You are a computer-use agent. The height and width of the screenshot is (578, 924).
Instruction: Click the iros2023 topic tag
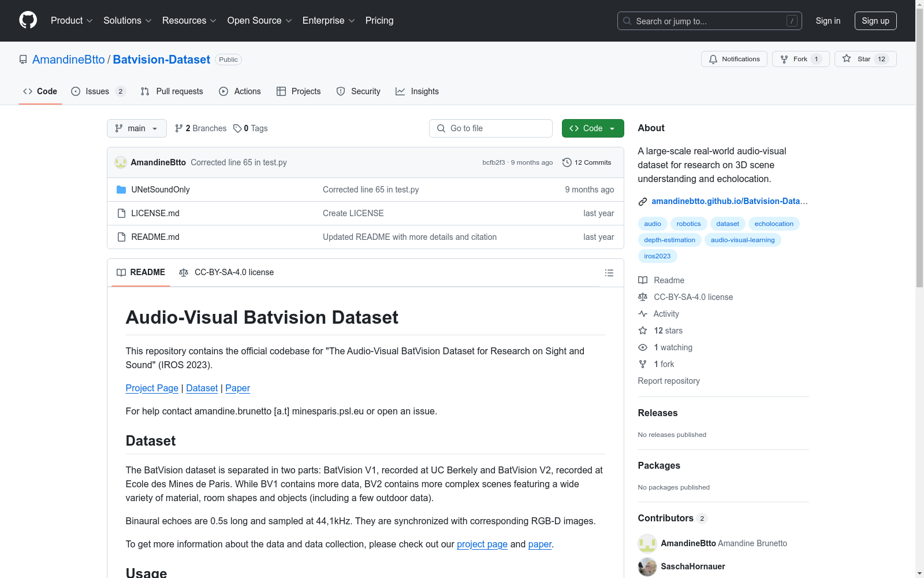(657, 256)
